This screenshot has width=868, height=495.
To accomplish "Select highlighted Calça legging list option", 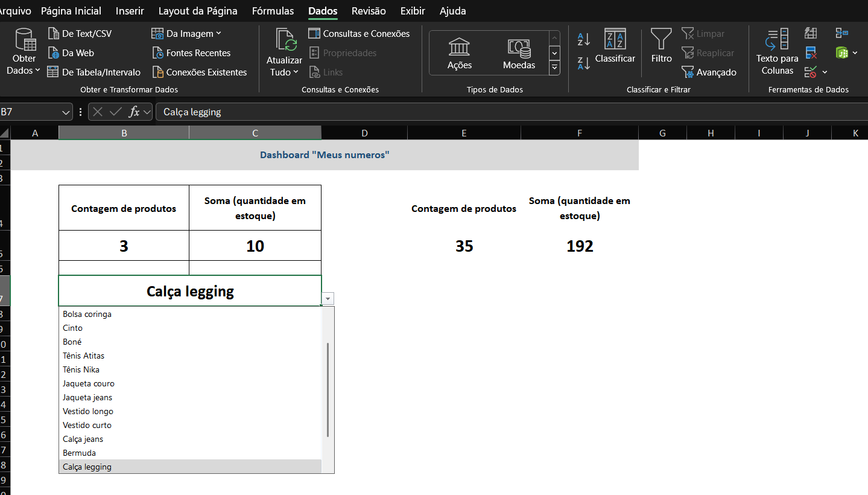I will point(190,467).
